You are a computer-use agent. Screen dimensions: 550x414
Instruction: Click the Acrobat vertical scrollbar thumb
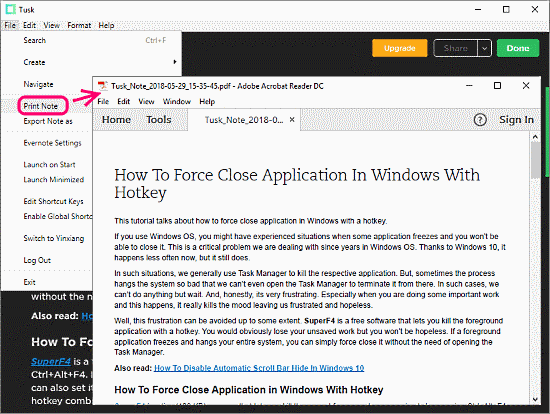pyautogui.click(x=535, y=160)
